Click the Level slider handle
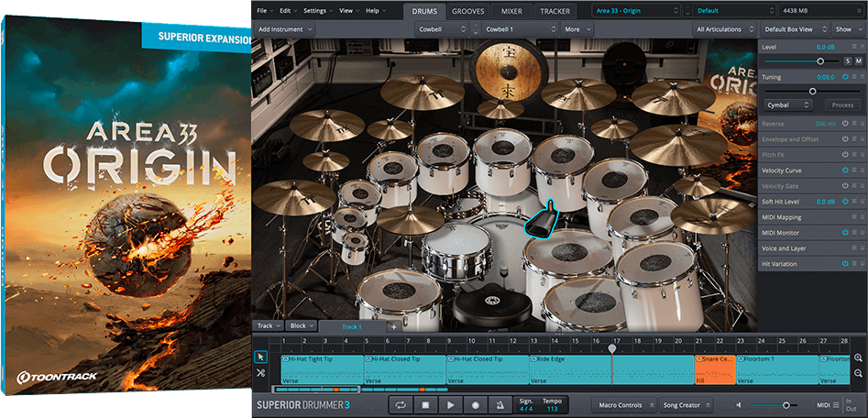This screenshot has height=418, width=868. click(820, 60)
